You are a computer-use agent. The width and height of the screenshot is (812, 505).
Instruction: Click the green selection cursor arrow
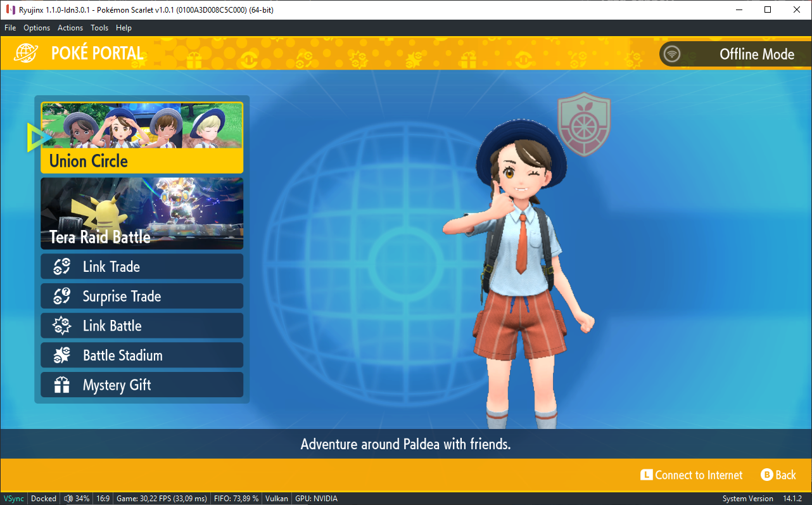pos(38,137)
